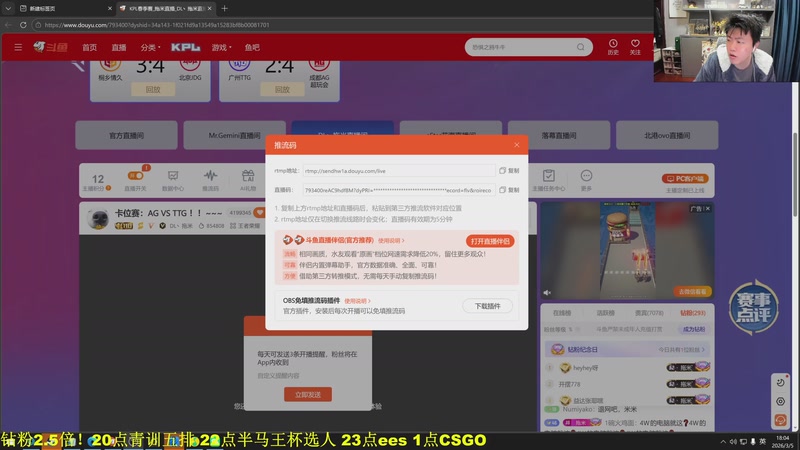
Task: Click the 立即发送 button
Action: pyautogui.click(x=308, y=394)
